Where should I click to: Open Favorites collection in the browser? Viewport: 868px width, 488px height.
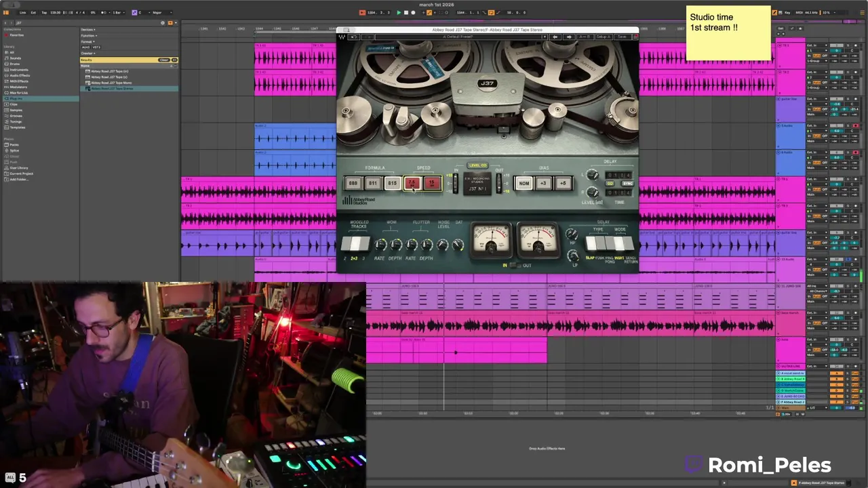click(16, 35)
